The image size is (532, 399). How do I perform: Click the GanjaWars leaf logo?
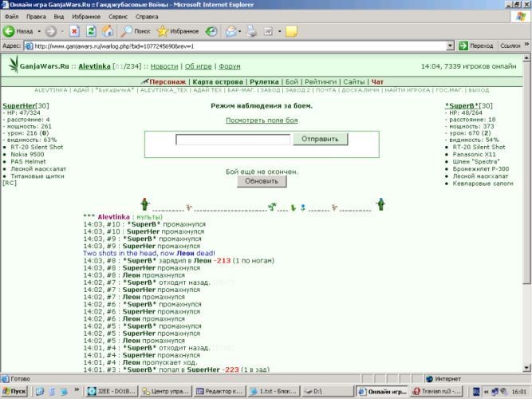13,65
